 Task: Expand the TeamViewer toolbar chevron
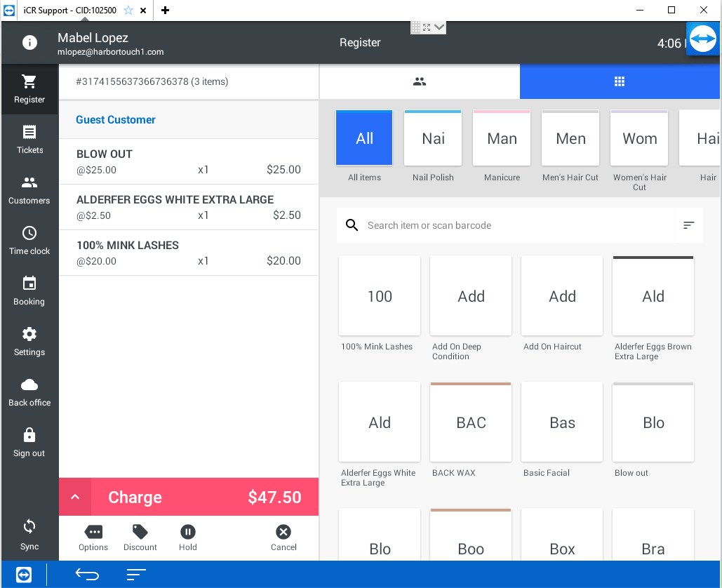[440, 27]
